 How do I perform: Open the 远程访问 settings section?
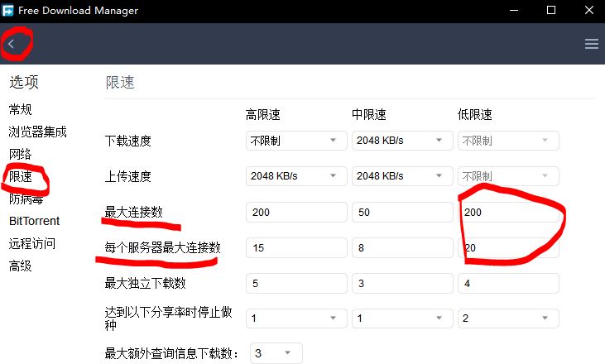point(32,243)
